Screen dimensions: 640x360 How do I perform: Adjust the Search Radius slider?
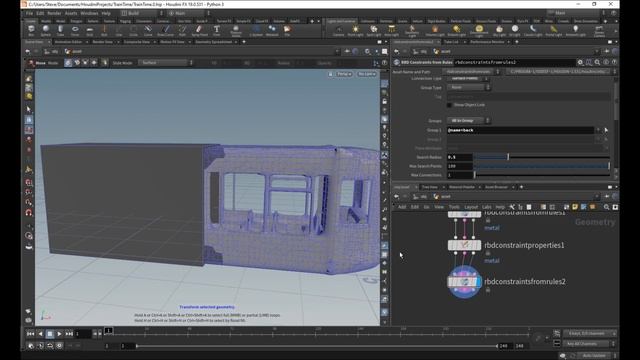[x=542, y=157]
